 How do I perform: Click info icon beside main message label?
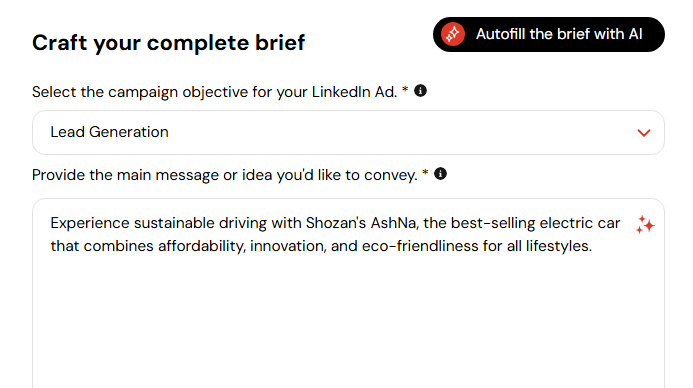[x=440, y=174]
